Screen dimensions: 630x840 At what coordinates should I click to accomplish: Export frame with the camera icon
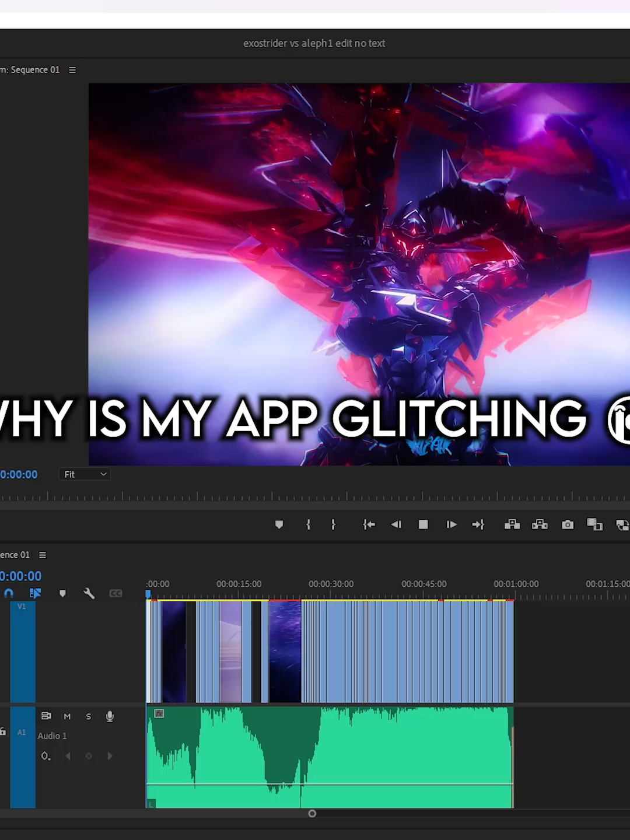(x=568, y=524)
